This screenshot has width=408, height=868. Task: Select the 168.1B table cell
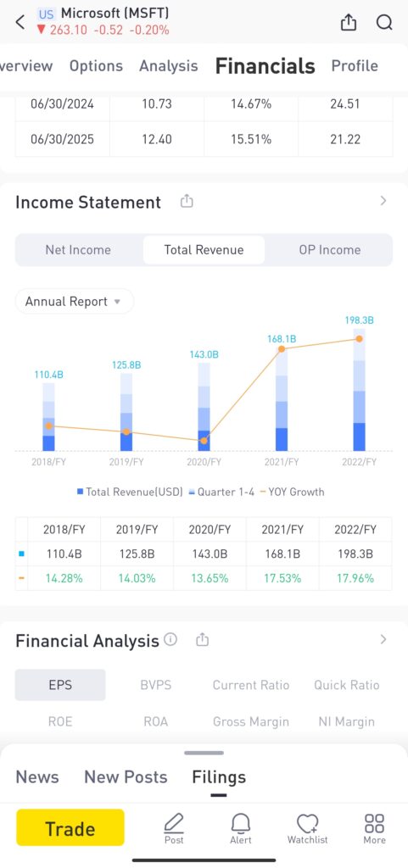click(x=282, y=554)
